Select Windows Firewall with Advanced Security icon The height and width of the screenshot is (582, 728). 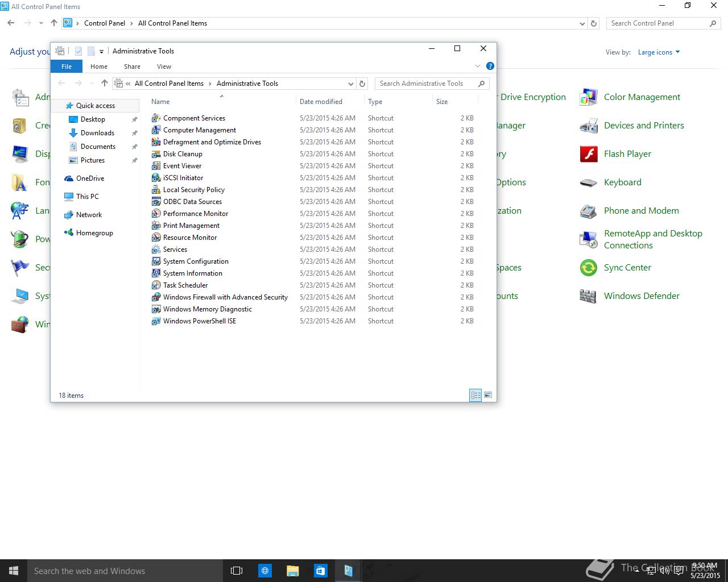(156, 297)
